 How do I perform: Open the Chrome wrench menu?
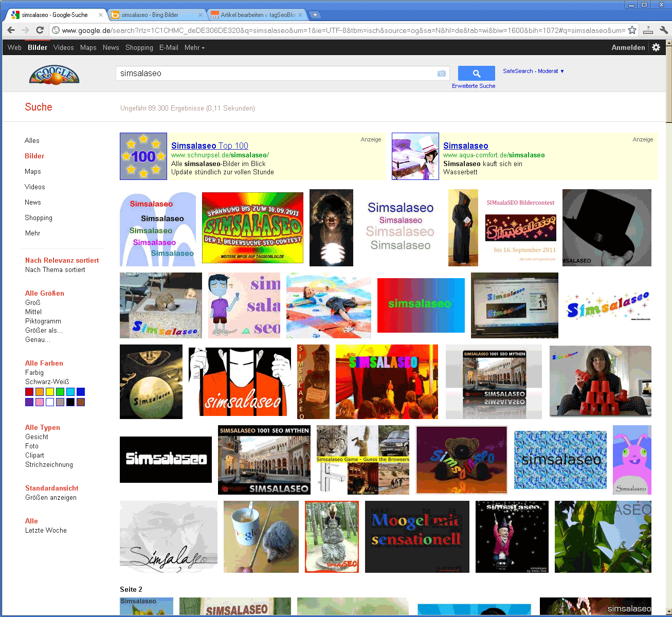663,30
